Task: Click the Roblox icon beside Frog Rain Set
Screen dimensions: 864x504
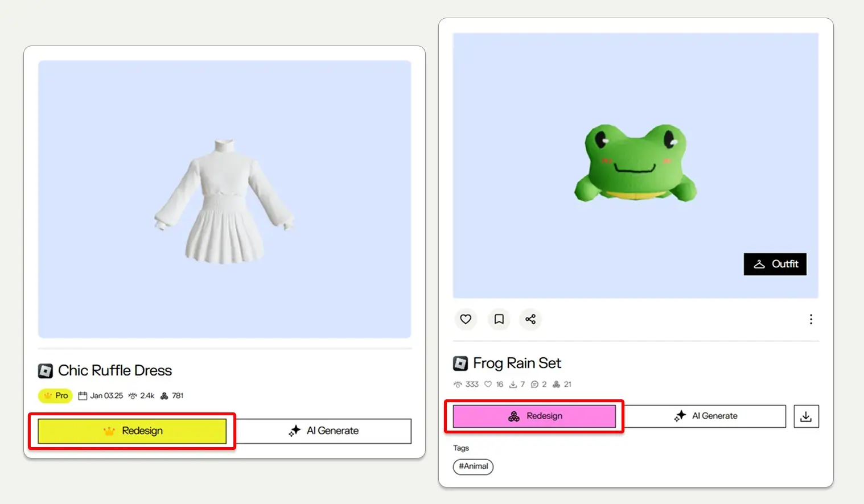Action: click(x=460, y=363)
